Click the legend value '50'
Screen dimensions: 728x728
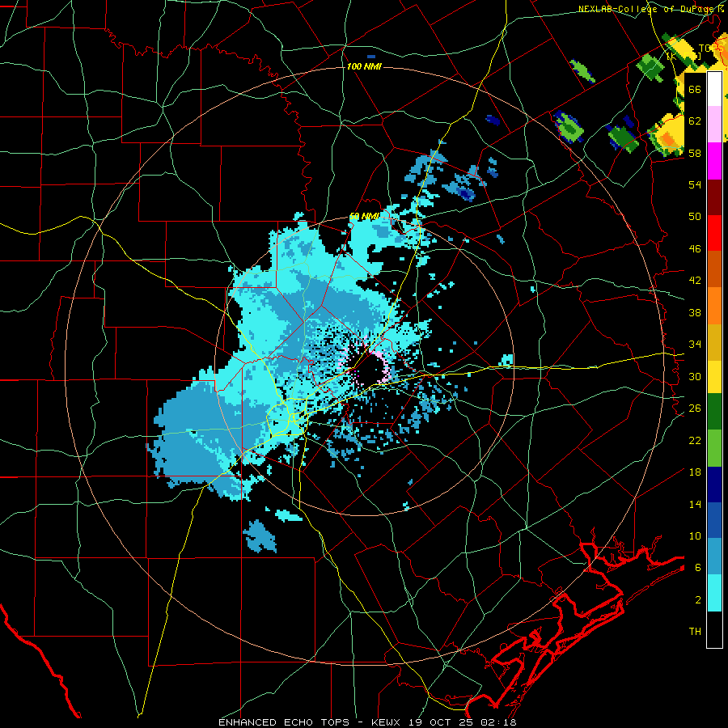click(695, 217)
